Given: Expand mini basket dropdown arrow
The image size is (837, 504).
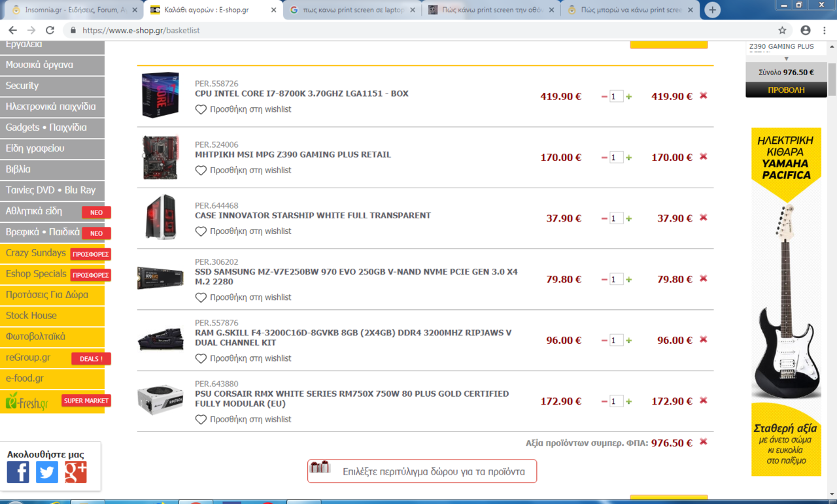Looking at the screenshot, I should pos(787,59).
